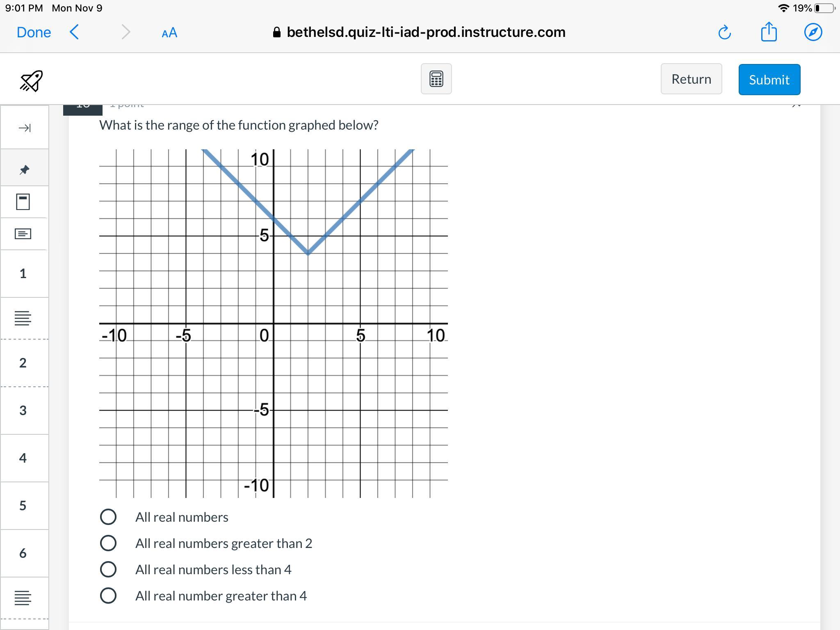Image resolution: width=840 pixels, height=630 pixels.
Task: Open the Safari share sheet
Action: pyautogui.click(x=769, y=32)
